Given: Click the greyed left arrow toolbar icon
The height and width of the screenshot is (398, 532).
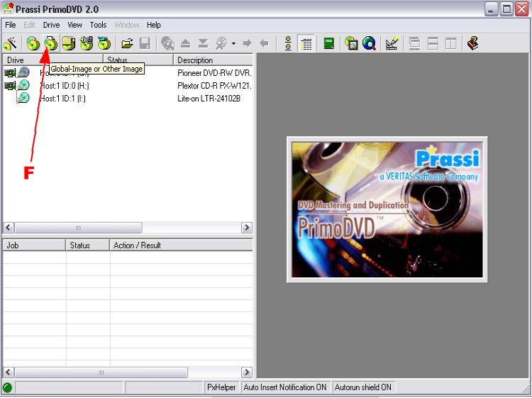Looking at the screenshot, I should [264, 43].
